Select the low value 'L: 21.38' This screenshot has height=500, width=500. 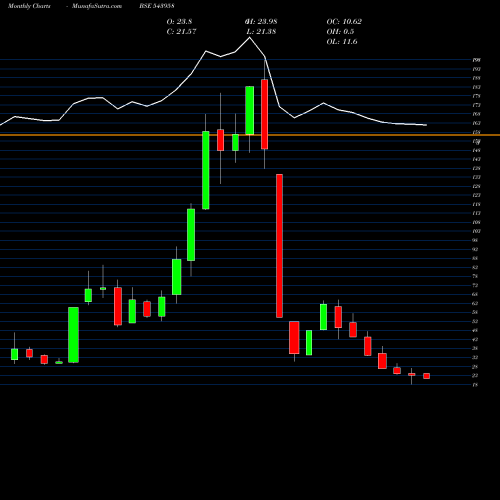pyautogui.click(x=261, y=32)
